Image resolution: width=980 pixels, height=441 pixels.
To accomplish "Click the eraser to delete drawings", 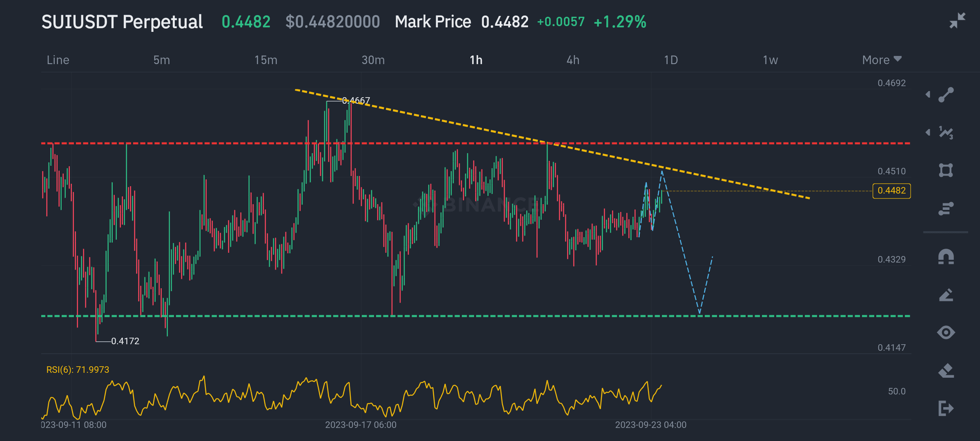I will pyautogui.click(x=946, y=371).
